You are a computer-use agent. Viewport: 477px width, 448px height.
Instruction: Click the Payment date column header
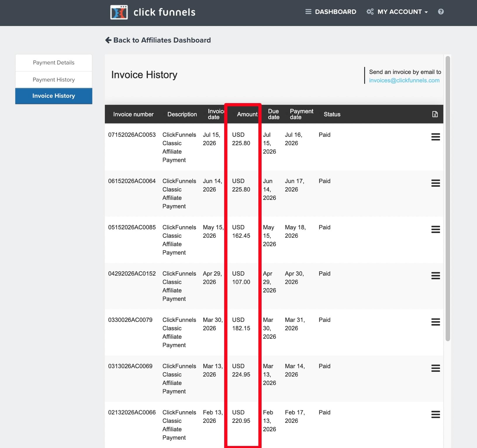click(301, 114)
